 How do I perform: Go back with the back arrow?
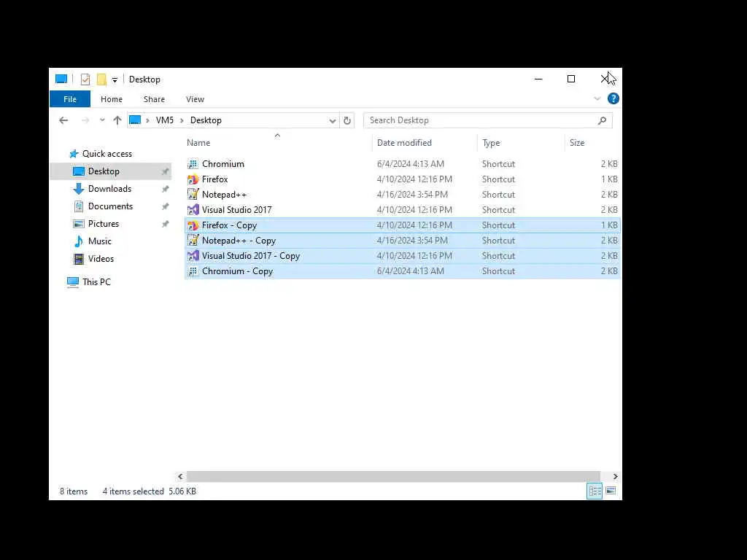click(63, 120)
